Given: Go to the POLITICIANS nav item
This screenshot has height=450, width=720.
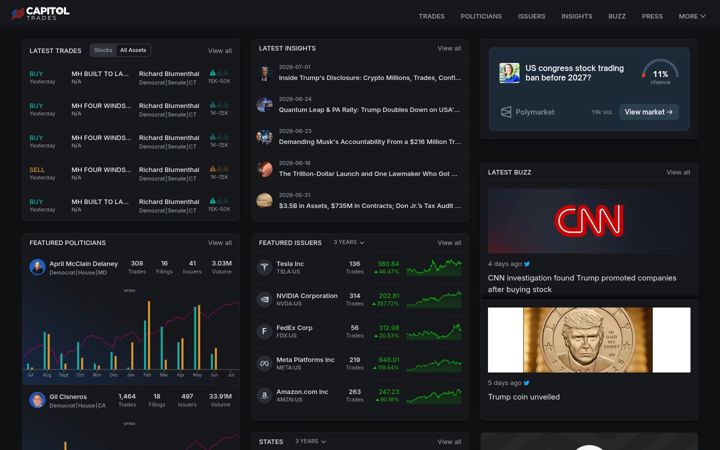Looking at the screenshot, I should (x=481, y=16).
